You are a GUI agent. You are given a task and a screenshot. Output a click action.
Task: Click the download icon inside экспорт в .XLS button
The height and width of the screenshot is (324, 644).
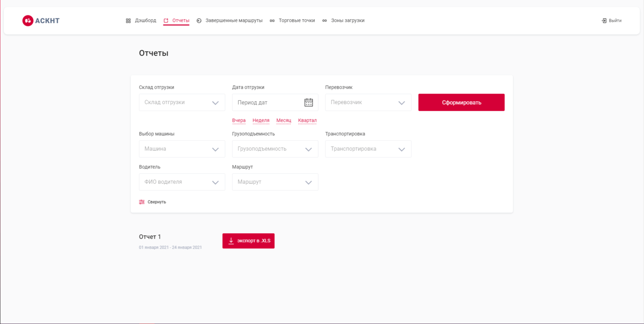[x=232, y=240]
